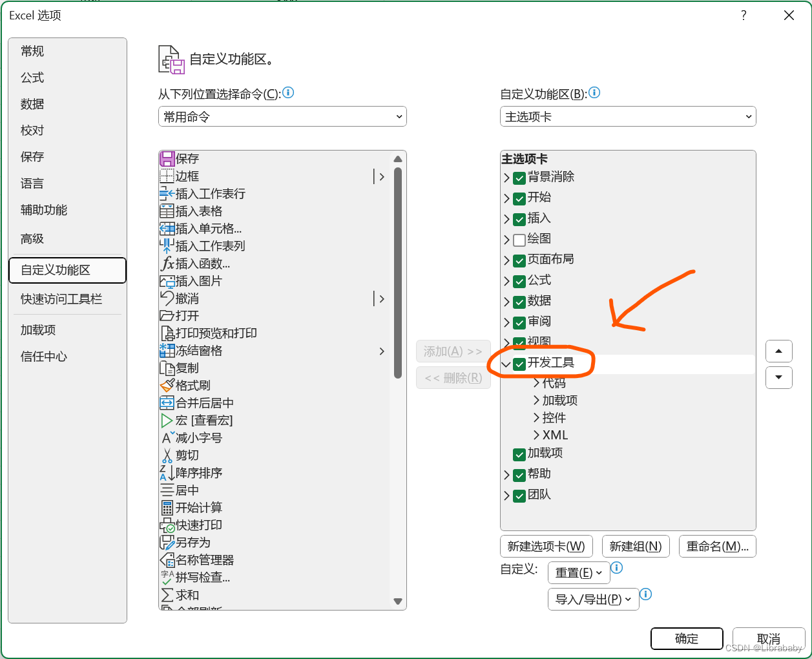Open the 重置(E) dropdown
This screenshot has width=812, height=659.
pyautogui.click(x=579, y=572)
